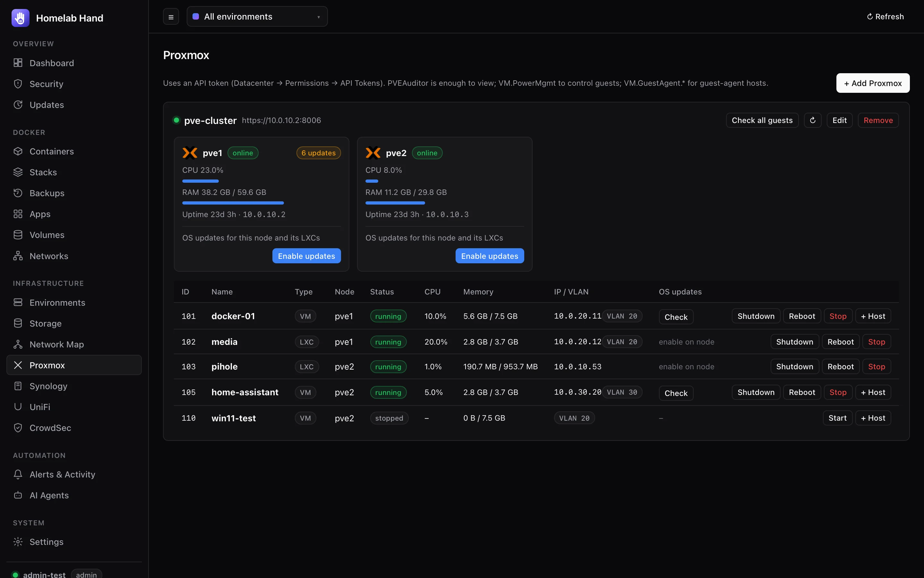
Task: Click the Networks icon in Docker section
Action: [18, 256]
